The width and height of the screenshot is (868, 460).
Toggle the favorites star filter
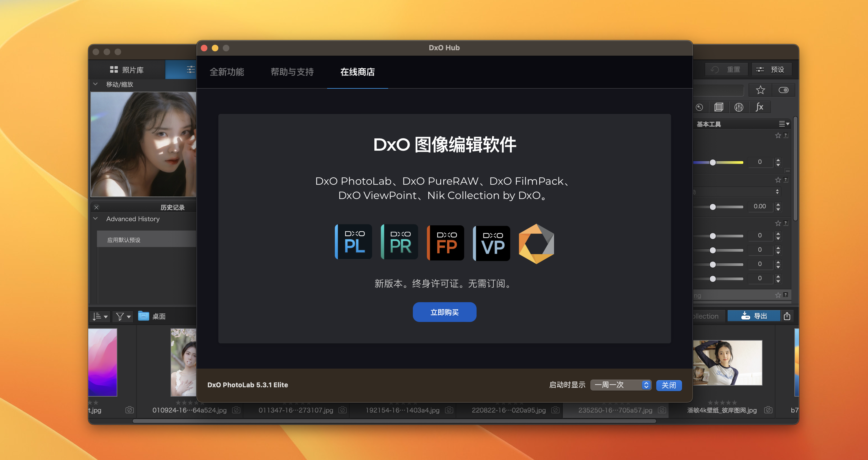coord(761,90)
